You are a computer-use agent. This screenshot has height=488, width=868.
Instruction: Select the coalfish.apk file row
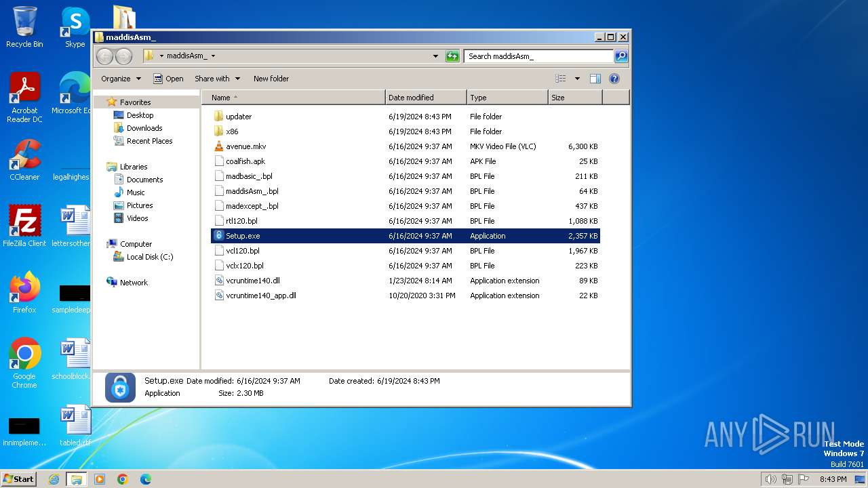click(406, 161)
